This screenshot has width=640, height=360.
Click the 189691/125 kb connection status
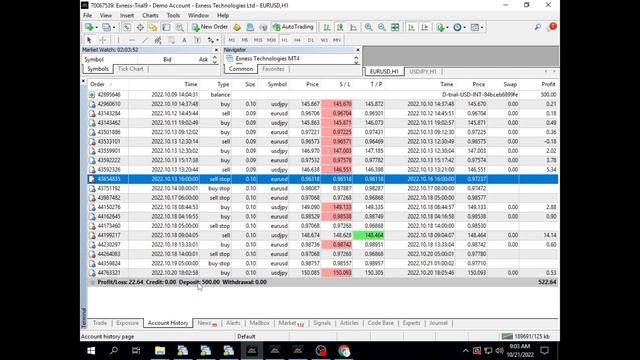pyautogui.click(x=527, y=336)
